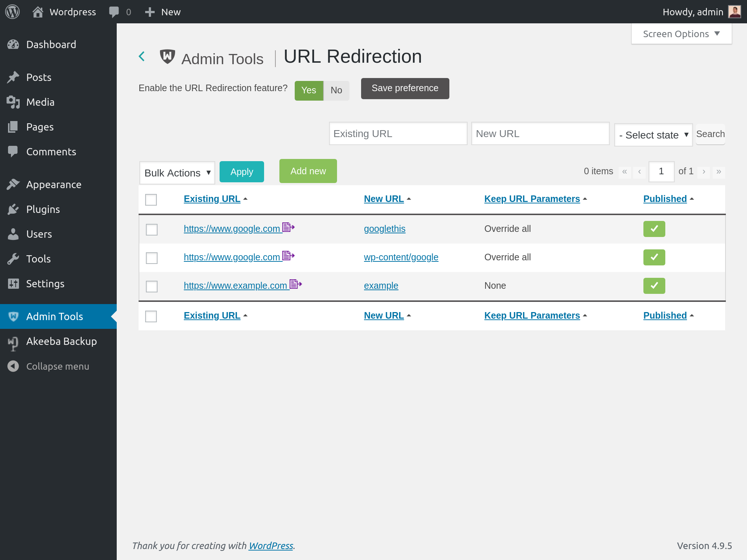Open Tools menu in sidebar
The width and height of the screenshot is (747, 560).
click(58, 259)
